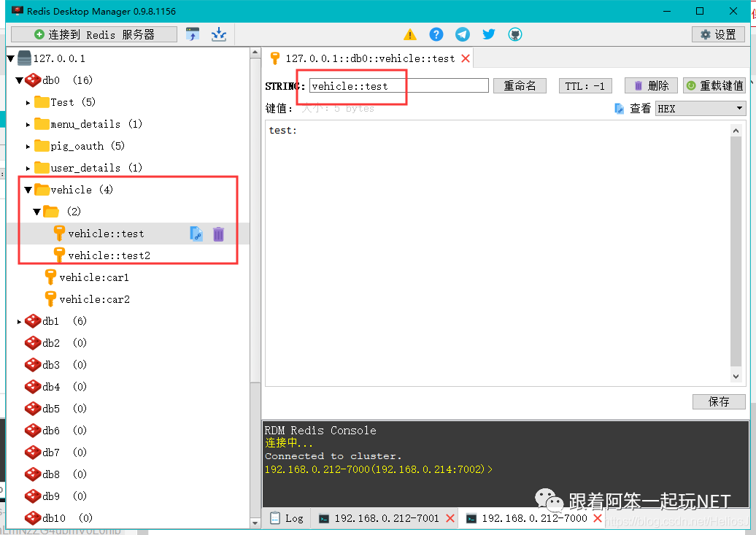Click the export connections download icon

(x=219, y=34)
